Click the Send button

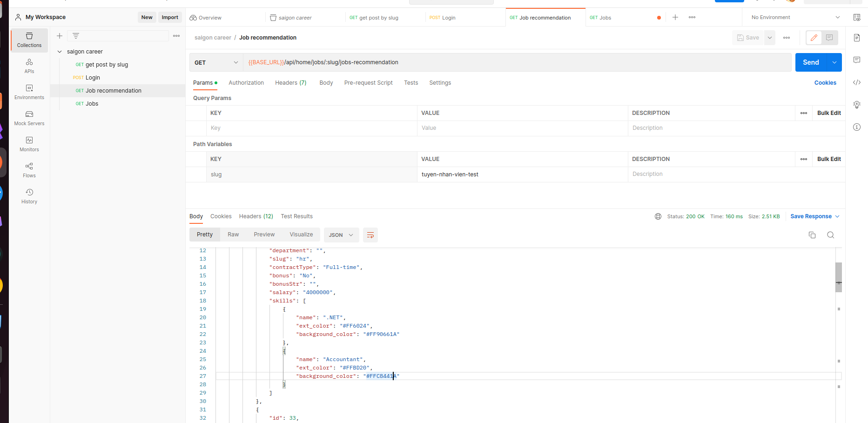pos(811,62)
